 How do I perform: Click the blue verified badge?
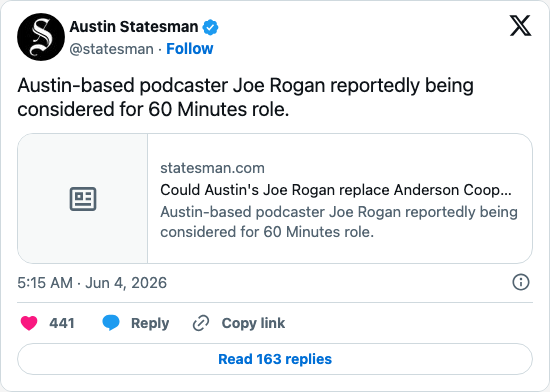pyautogui.click(x=210, y=27)
